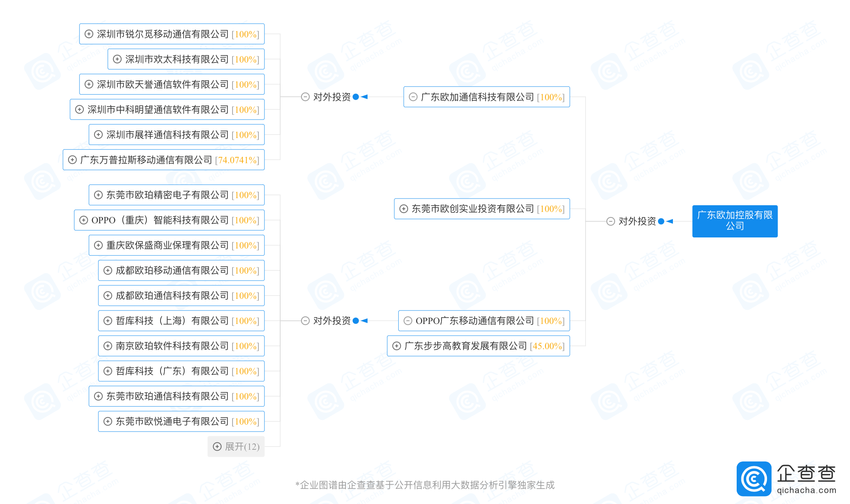The width and height of the screenshot is (850, 504).
Task: Expand the 深圳市锐尔觅移动通信有限公司 plus icon
Action: pyautogui.click(x=89, y=34)
